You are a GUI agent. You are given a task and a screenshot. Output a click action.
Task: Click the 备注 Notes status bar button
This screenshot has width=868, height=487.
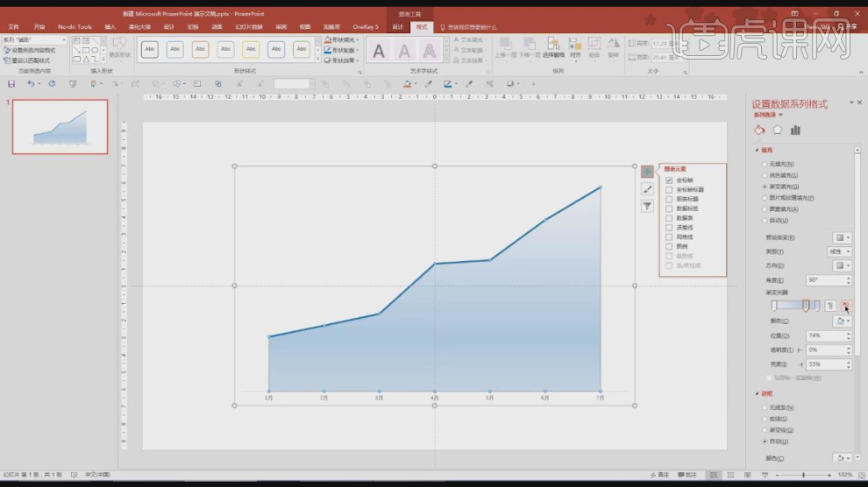[x=660, y=476]
